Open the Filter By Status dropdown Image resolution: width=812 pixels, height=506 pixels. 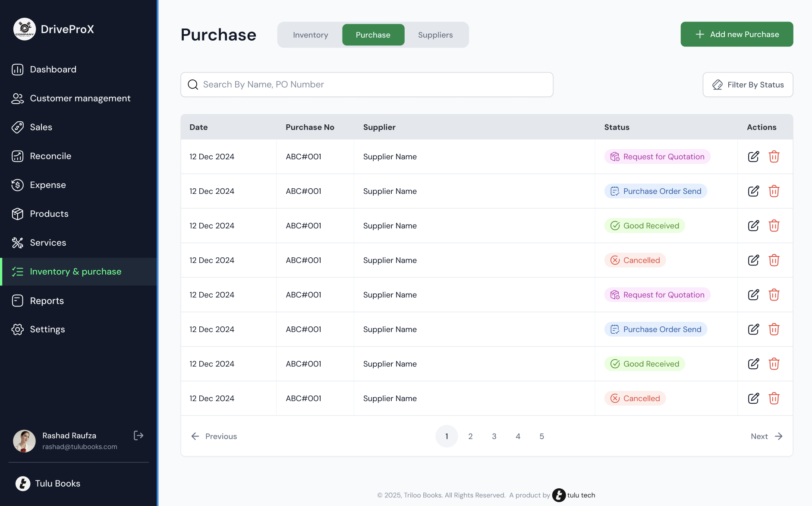[x=748, y=85]
